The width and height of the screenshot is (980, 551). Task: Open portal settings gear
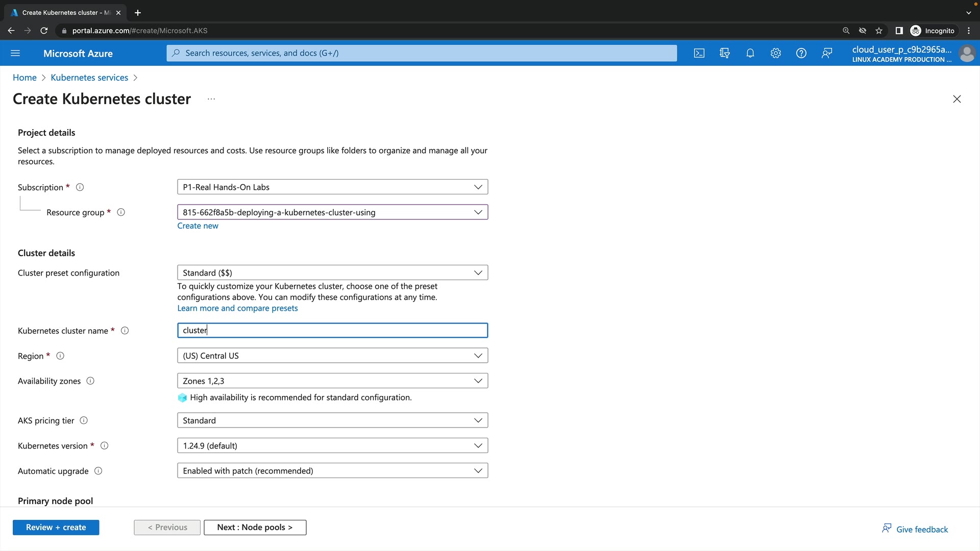click(x=776, y=53)
